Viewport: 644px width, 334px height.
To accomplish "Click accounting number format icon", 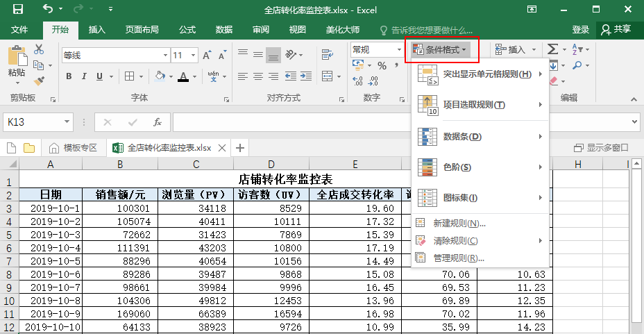I will [358, 65].
